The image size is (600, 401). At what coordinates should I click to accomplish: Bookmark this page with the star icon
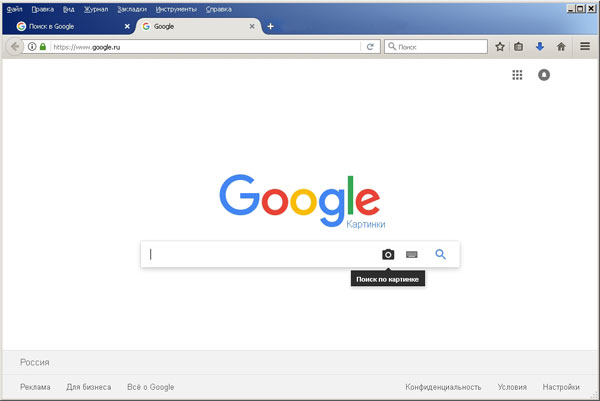click(500, 47)
